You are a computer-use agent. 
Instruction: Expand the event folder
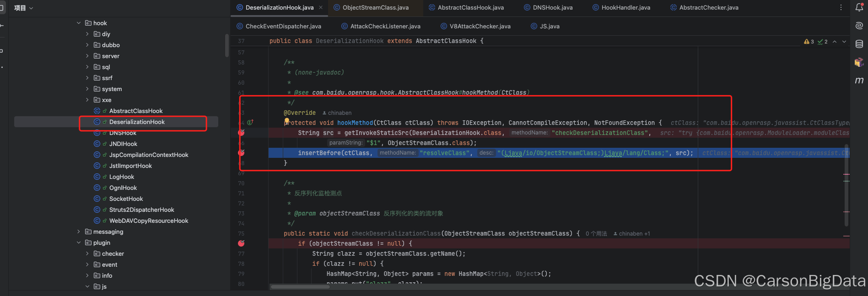[87, 264]
